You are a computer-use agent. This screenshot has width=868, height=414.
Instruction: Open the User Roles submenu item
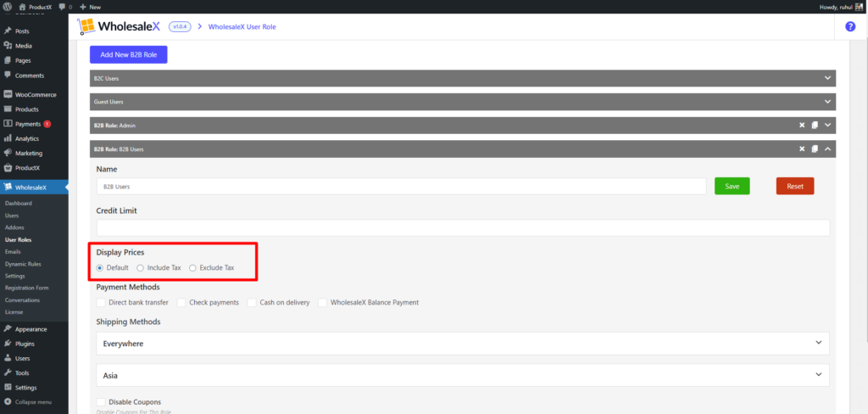[x=19, y=240]
